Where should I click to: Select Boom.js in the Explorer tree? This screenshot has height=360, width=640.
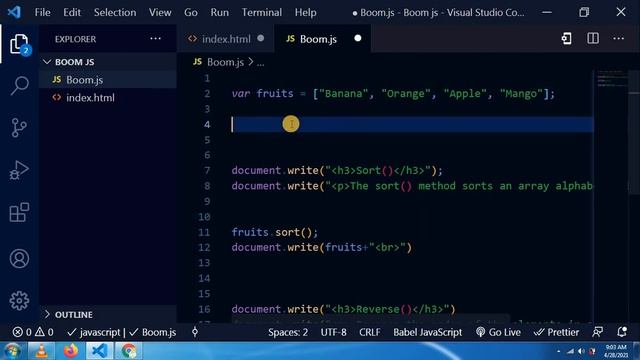[x=108, y=80]
